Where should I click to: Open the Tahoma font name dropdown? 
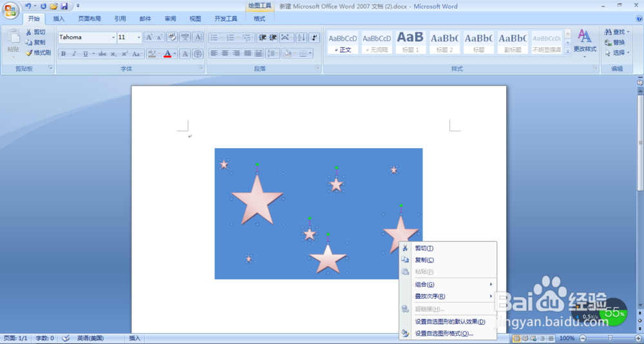[x=113, y=37]
